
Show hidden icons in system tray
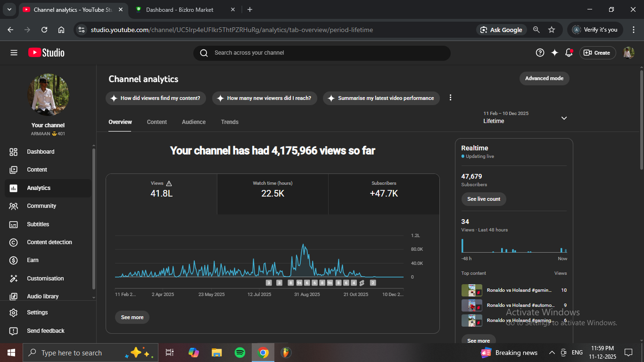(552, 353)
